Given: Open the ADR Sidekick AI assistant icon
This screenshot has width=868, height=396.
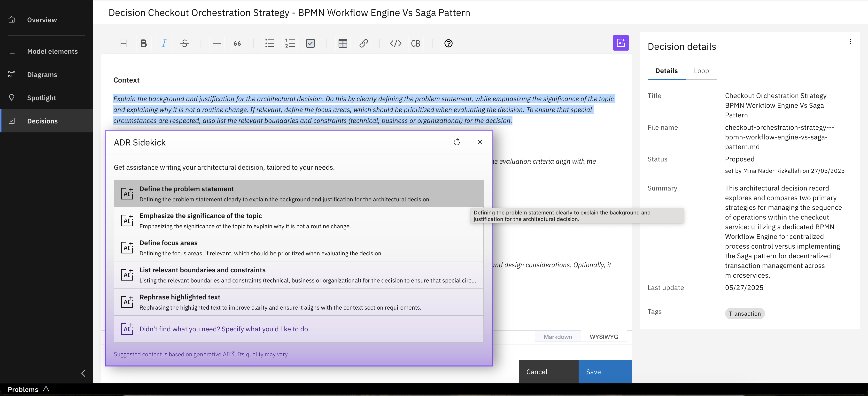Looking at the screenshot, I should (x=621, y=43).
